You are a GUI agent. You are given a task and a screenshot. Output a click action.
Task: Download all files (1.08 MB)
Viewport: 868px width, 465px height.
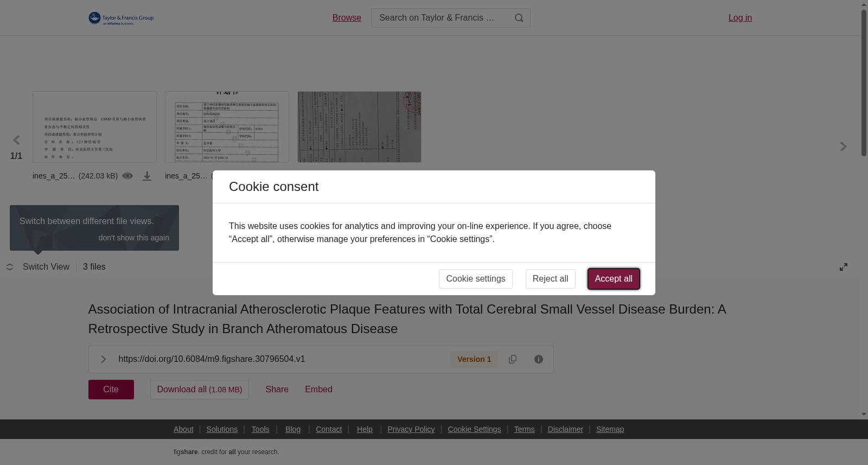point(200,390)
